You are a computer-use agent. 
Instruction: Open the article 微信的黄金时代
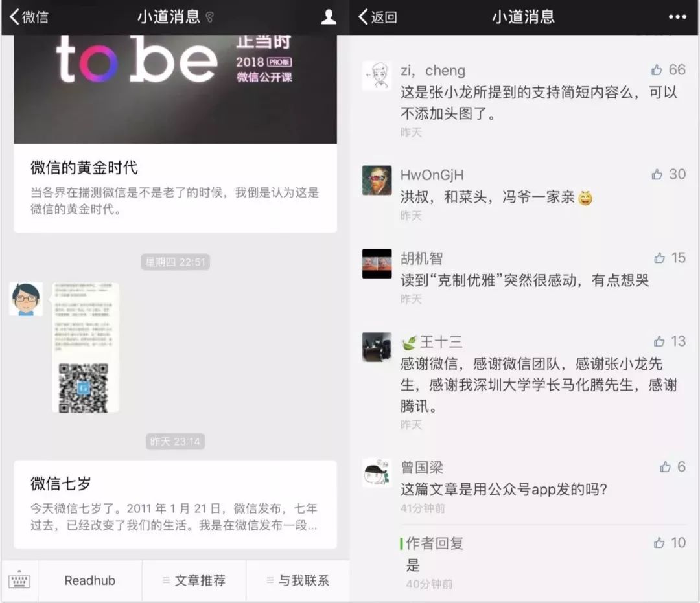point(175,187)
